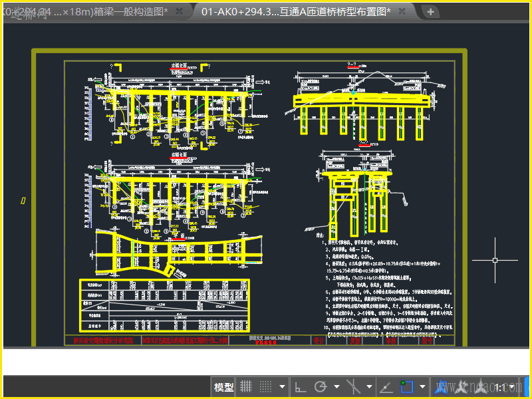Enable ortho mode in status bar

300,386
